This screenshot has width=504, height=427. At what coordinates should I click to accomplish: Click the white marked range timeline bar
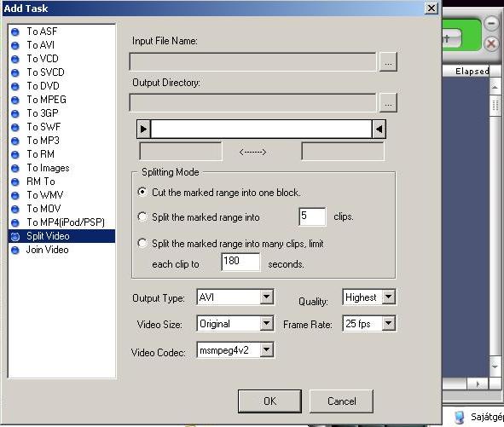tap(261, 130)
